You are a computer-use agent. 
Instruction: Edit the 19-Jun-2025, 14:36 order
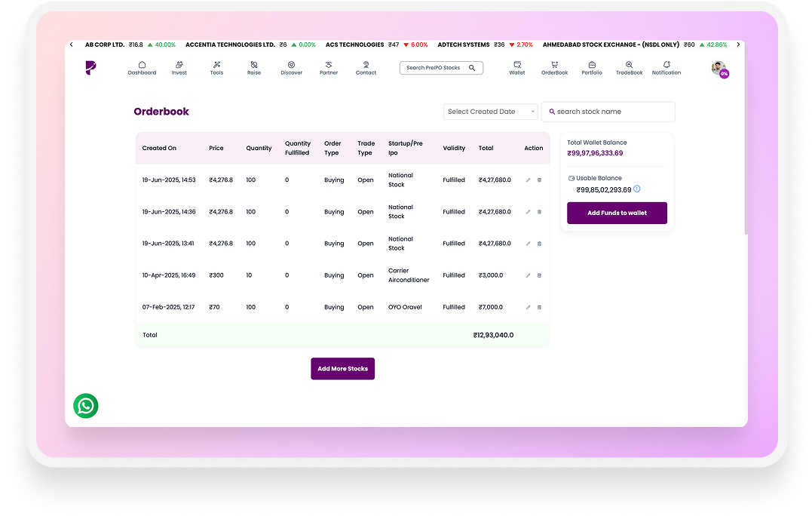click(x=529, y=212)
